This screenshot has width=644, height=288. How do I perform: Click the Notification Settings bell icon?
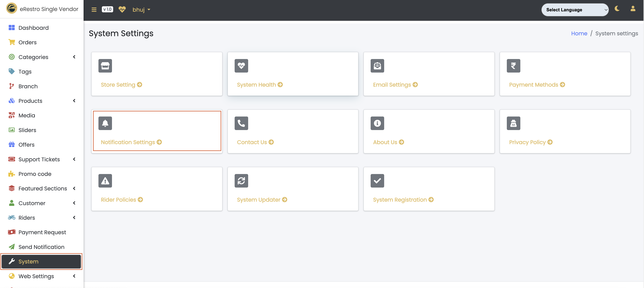[x=105, y=123]
